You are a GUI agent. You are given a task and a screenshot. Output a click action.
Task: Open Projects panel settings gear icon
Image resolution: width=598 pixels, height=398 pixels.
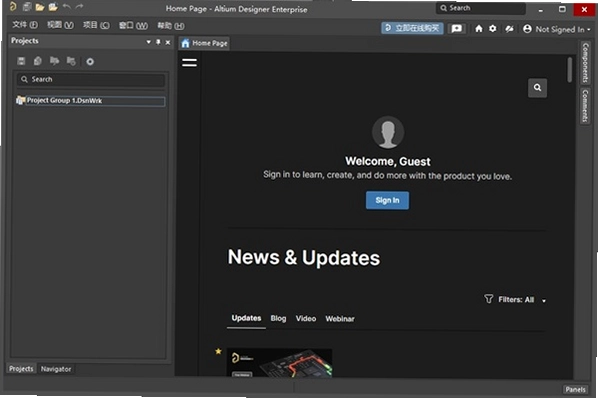coord(90,61)
